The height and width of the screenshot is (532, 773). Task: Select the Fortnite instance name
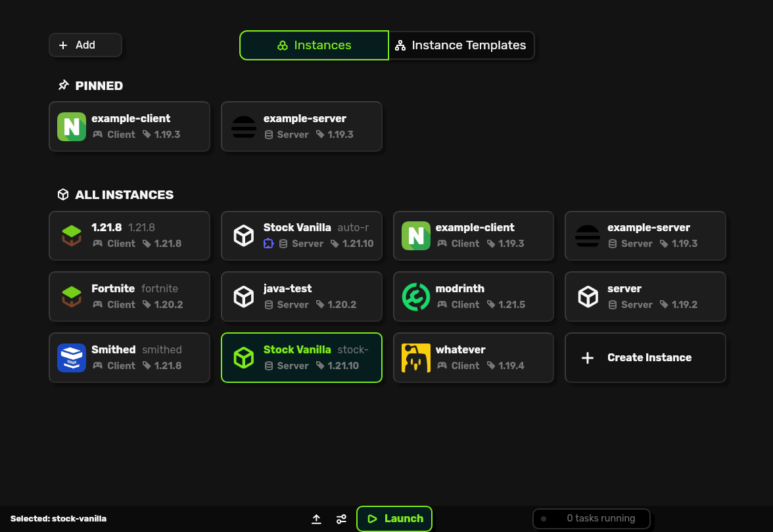point(113,289)
